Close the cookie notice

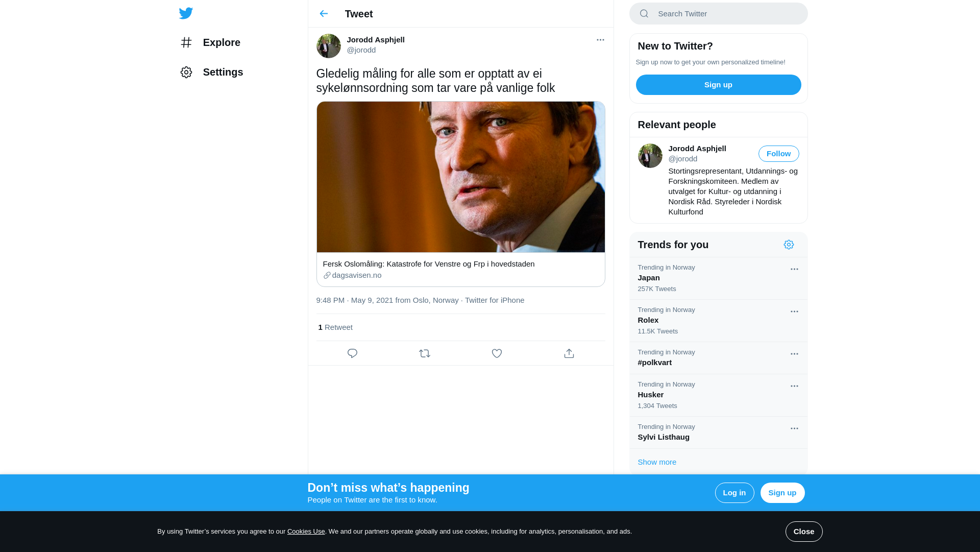[804, 532]
